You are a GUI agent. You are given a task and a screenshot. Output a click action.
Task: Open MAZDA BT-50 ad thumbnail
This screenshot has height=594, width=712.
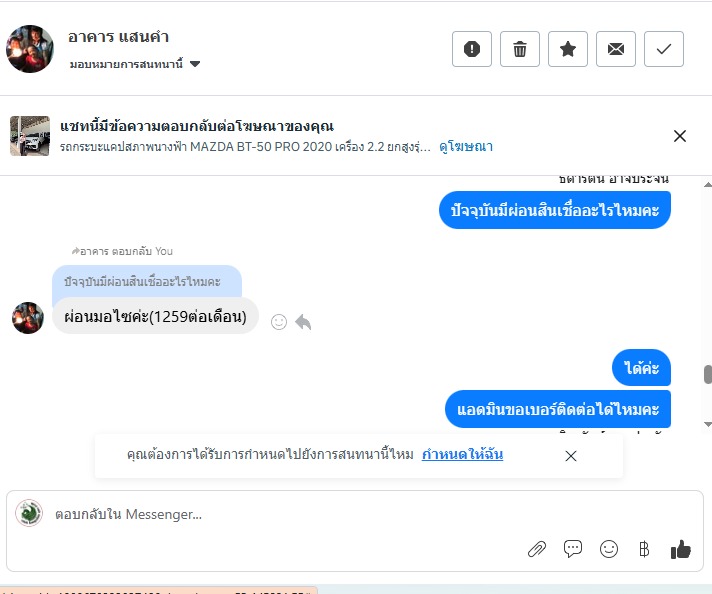click(30, 136)
